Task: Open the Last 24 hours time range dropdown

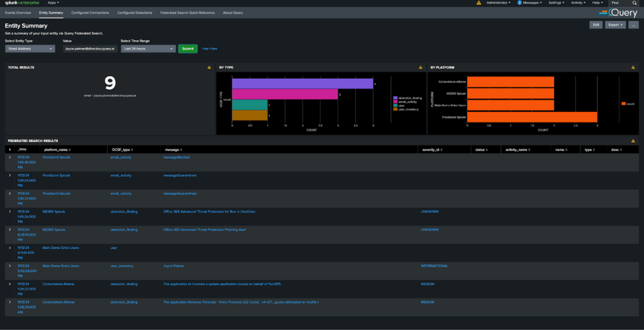Action: 148,49
